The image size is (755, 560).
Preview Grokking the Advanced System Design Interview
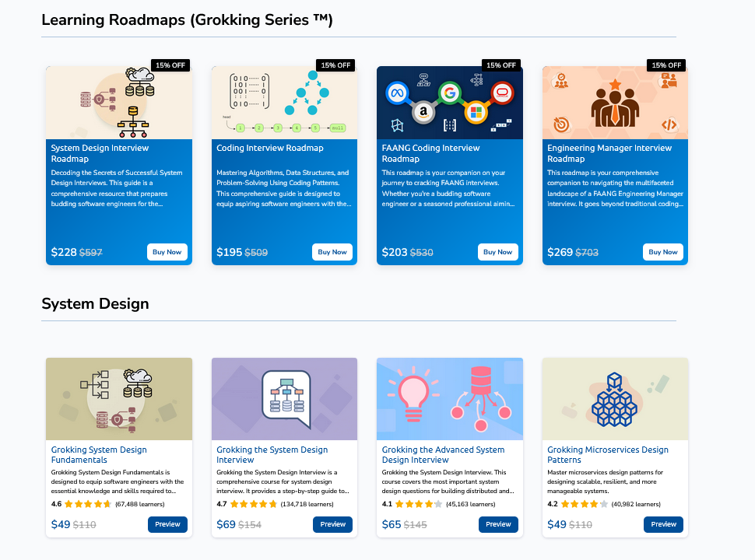tap(498, 524)
